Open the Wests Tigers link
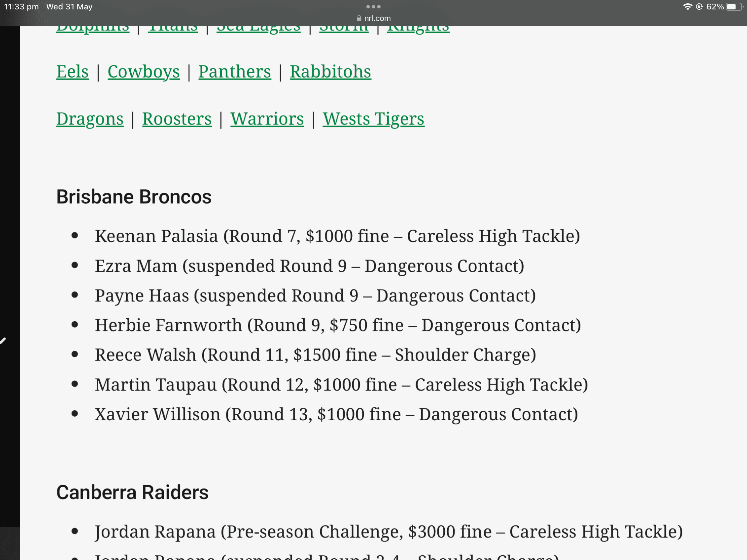The image size is (747, 560). click(373, 119)
